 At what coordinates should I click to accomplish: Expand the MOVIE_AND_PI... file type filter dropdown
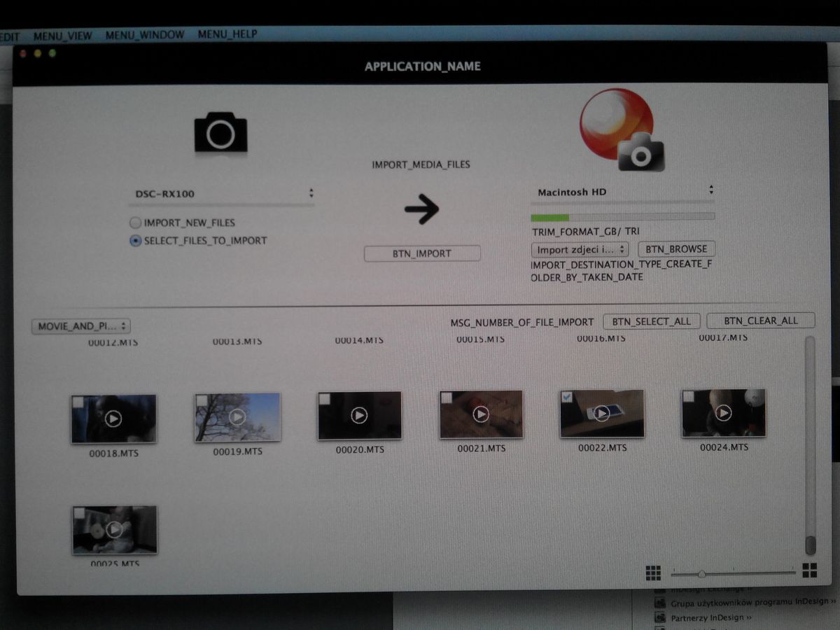click(81, 326)
